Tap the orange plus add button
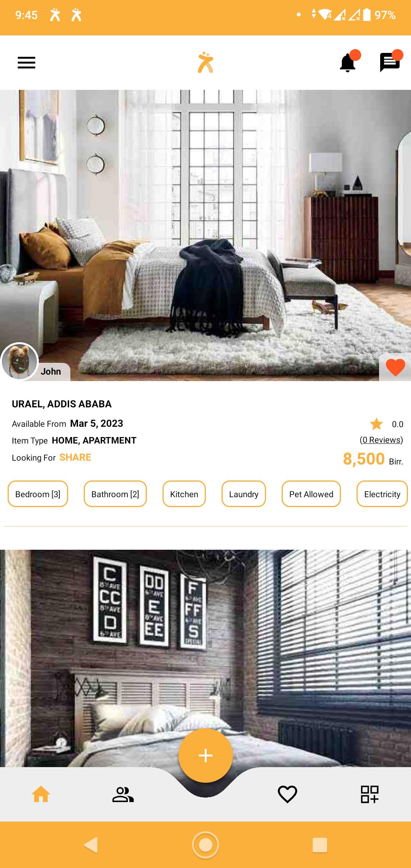Screen dimensions: 411x868 pyautogui.click(x=205, y=756)
